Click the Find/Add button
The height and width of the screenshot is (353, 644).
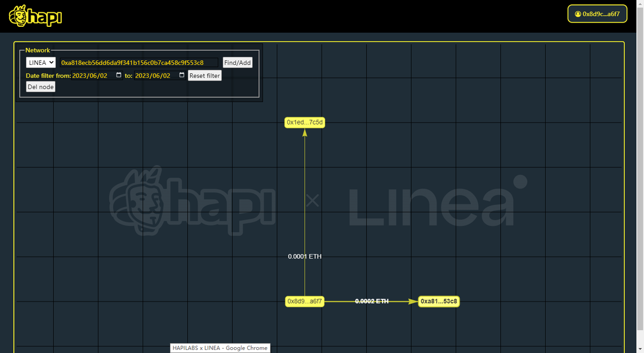[237, 63]
